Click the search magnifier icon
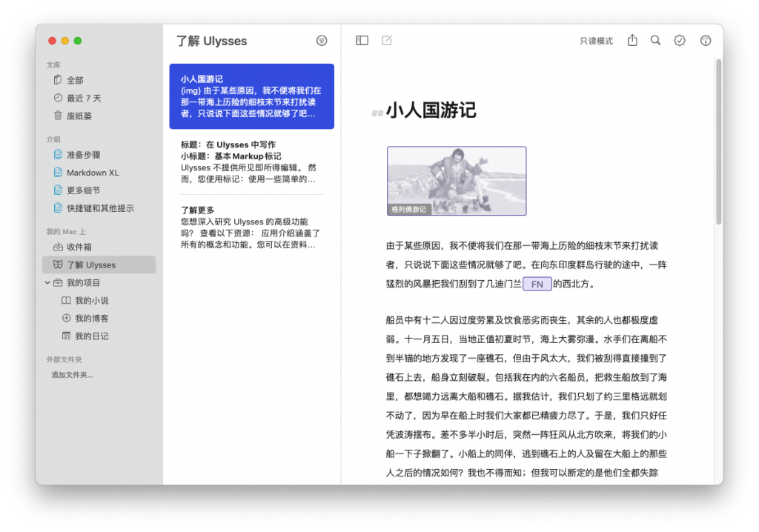The width and height of the screenshot is (759, 532). [x=655, y=40]
